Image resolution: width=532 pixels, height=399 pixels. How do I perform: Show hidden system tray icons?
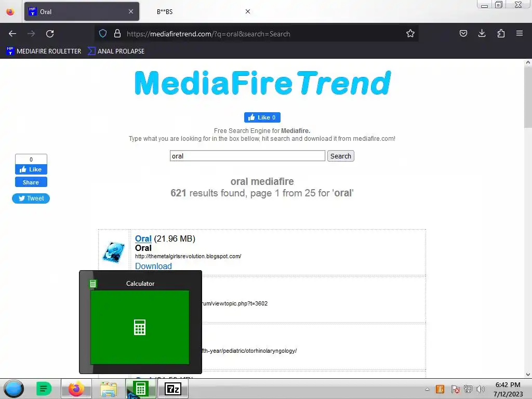(427, 389)
